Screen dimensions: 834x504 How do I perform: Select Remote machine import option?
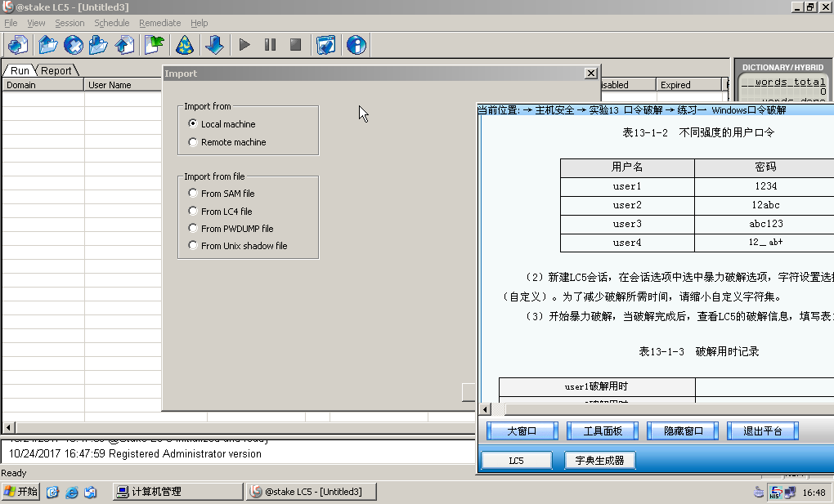pyautogui.click(x=227, y=142)
